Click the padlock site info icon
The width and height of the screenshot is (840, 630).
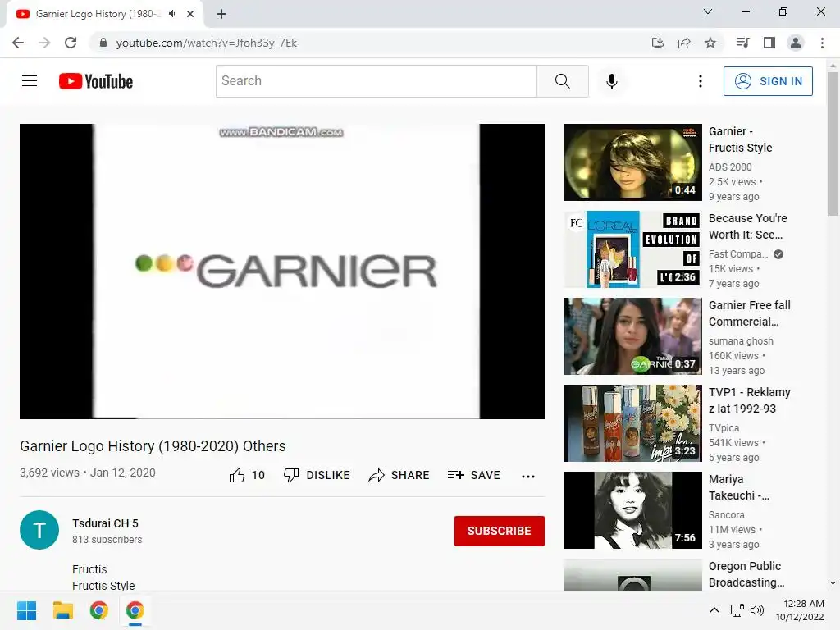[103, 43]
